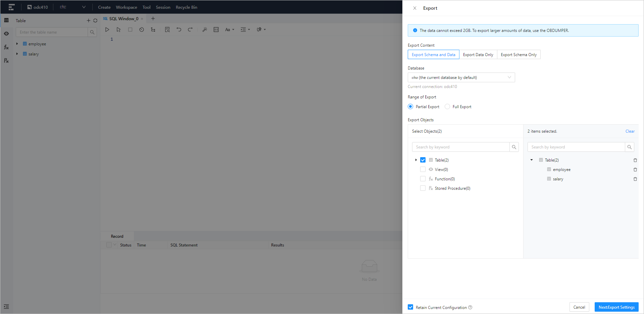Click the Clear link for selected items
Image resolution: width=644 pixels, height=314 pixels.
[x=630, y=131]
